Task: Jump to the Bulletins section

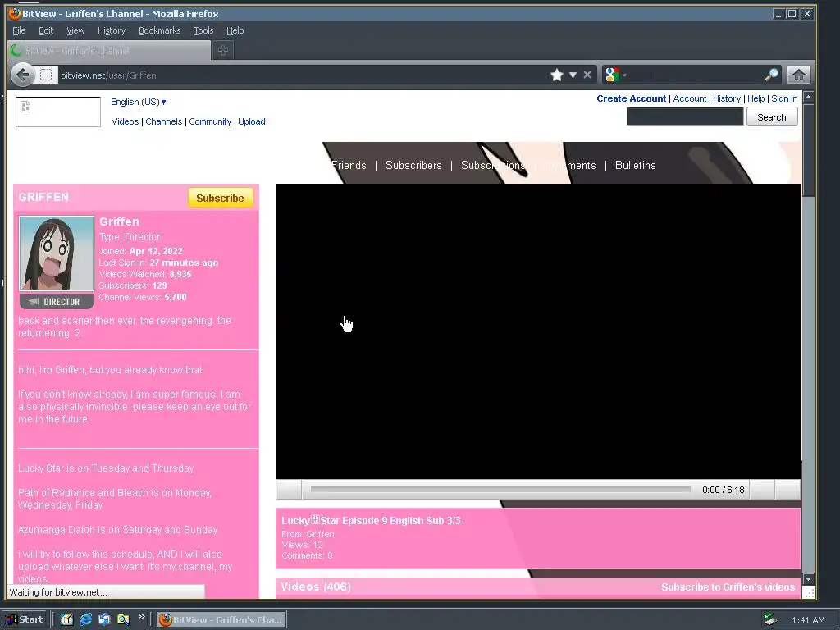Action: pyautogui.click(x=636, y=166)
